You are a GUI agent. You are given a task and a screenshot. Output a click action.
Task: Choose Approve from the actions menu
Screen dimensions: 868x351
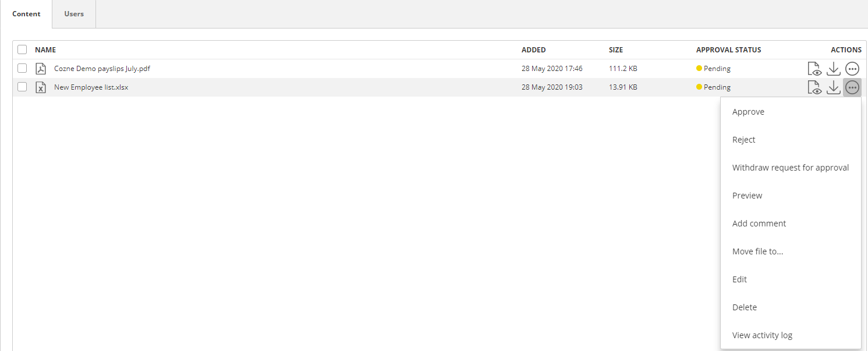coord(748,111)
